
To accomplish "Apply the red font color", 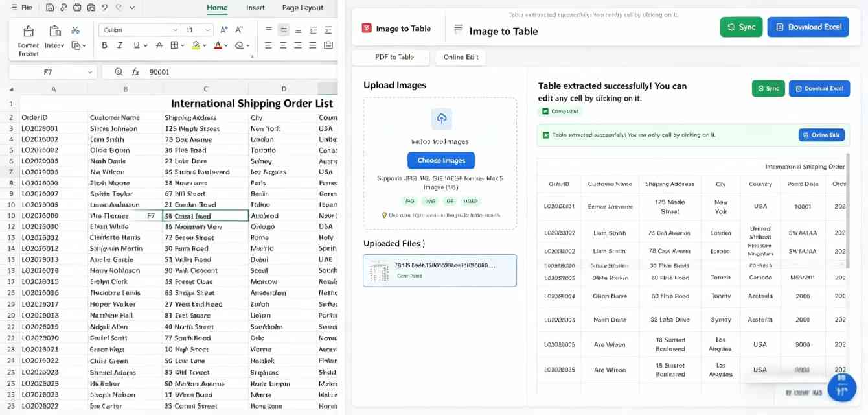I will (x=218, y=45).
